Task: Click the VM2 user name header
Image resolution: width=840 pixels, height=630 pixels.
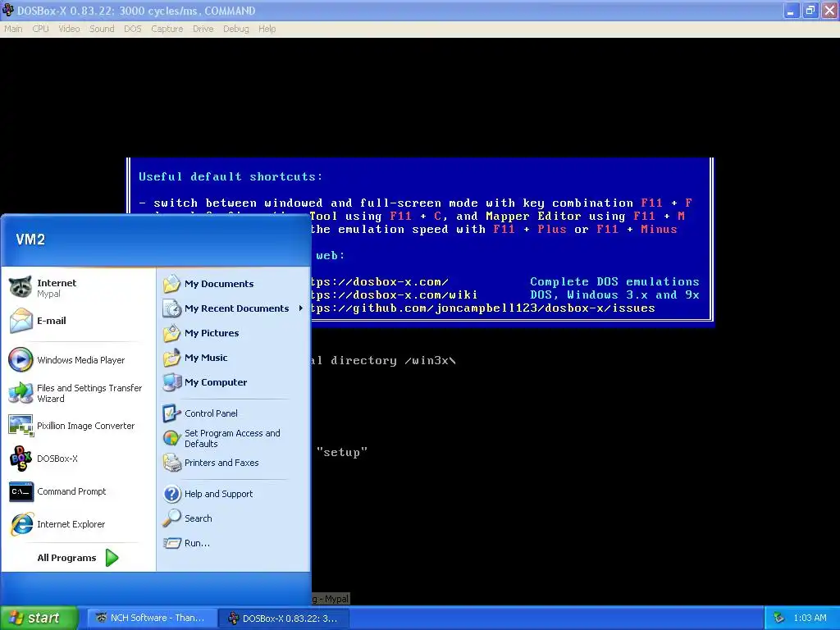Action: (30, 240)
